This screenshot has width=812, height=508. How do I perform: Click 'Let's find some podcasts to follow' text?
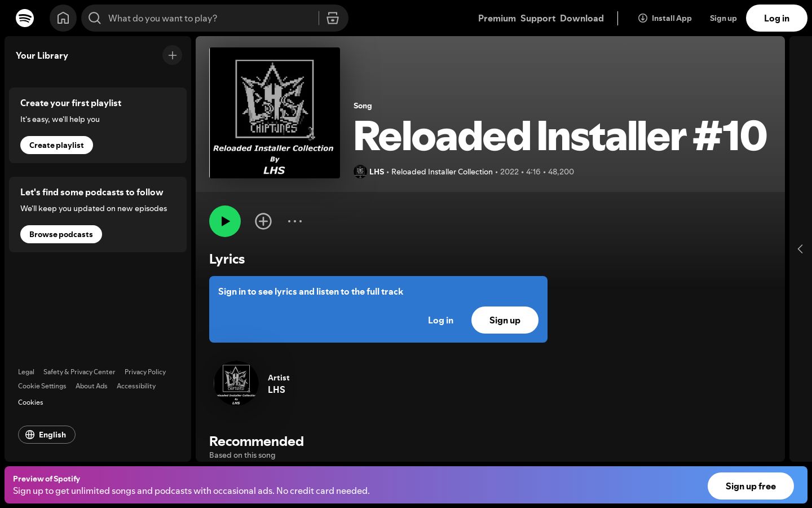[x=91, y=192]
